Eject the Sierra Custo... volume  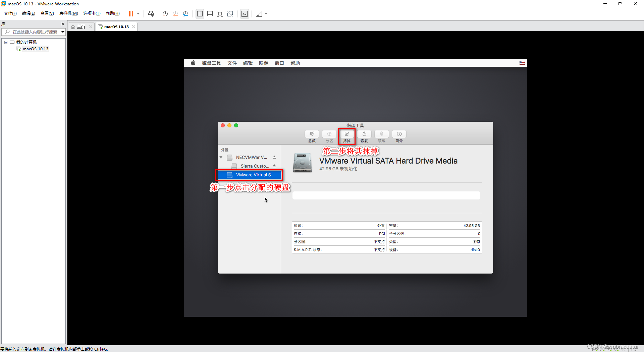tap(274, 166)
